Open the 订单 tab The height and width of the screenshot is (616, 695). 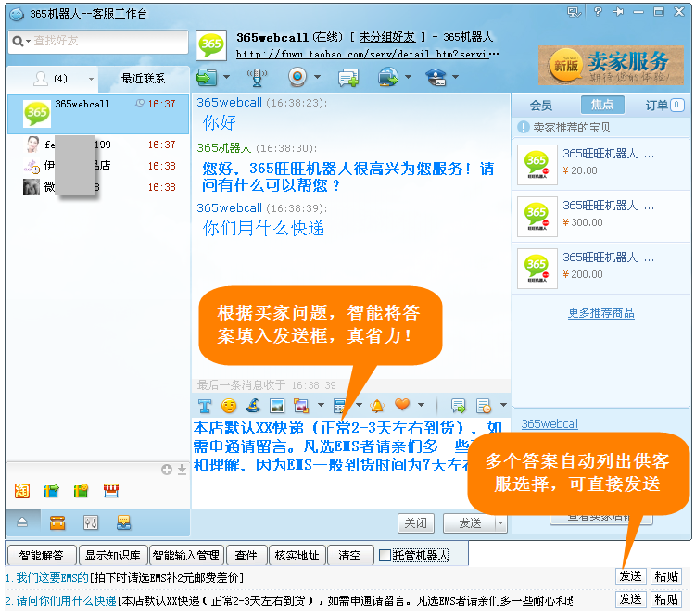(664, 106)
